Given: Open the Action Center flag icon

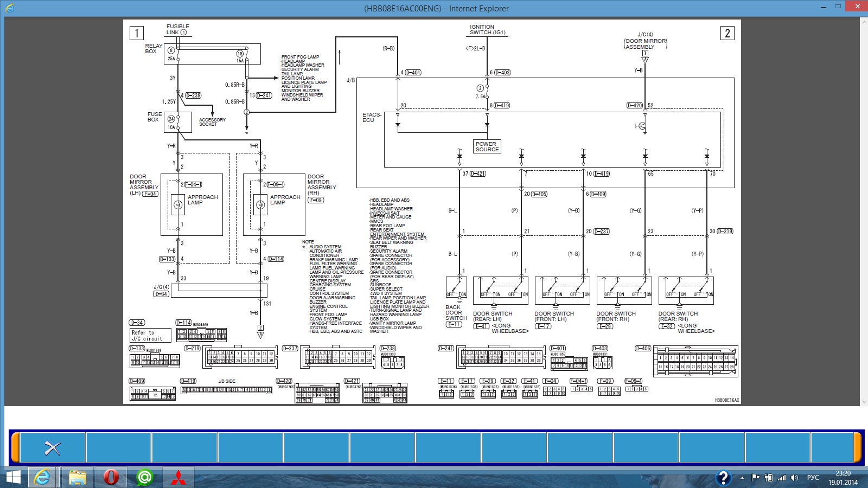Looking at the screenshot, I should tap(755, 478).
